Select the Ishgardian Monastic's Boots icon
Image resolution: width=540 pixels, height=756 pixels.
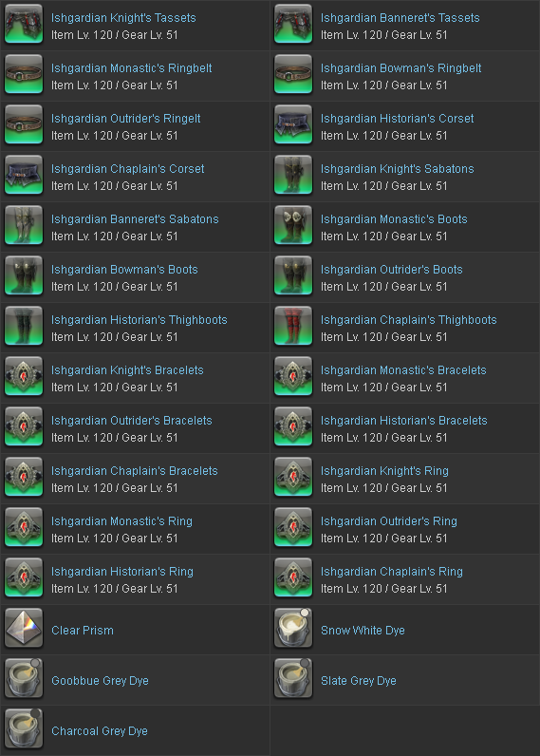point(293,226)
